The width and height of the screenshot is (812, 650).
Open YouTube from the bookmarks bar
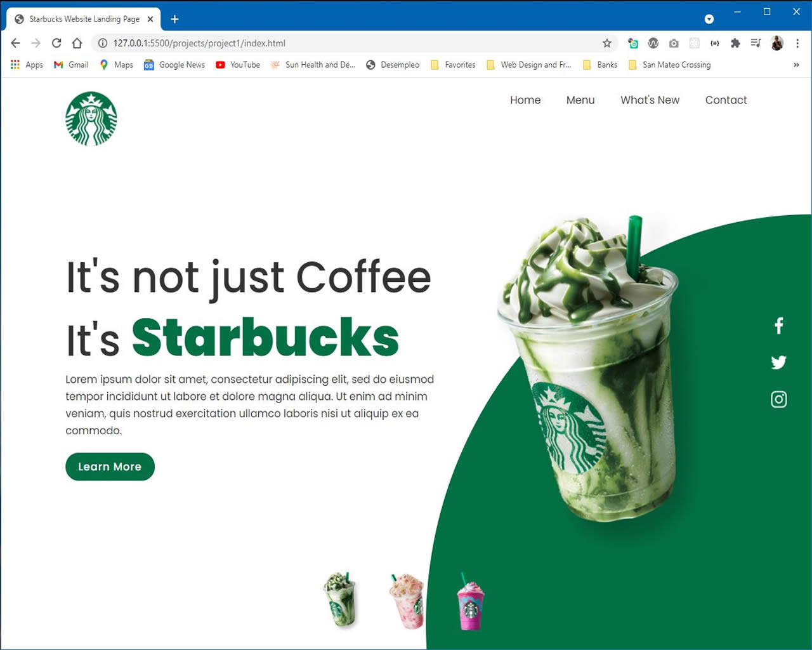pos(238,65)
